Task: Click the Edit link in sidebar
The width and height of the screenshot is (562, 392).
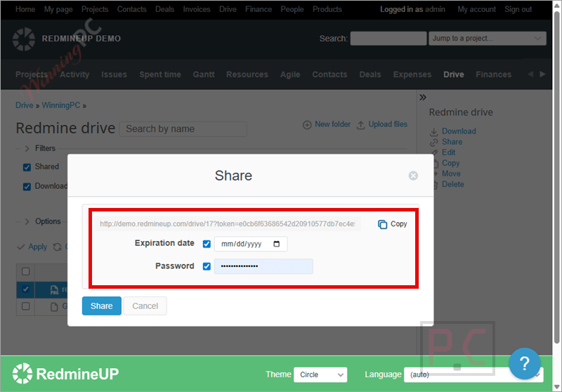Action: [448, 152]
